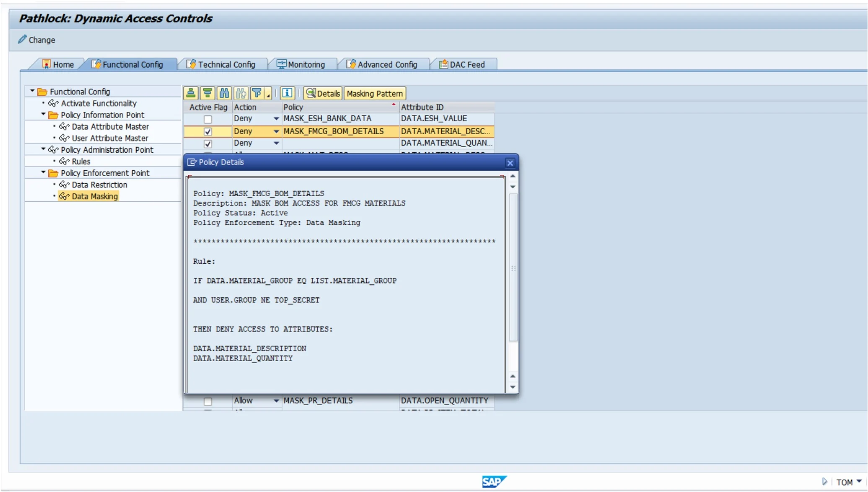Expand the status bar triangle arrow
This screenshot has height=492, width=868.
point(824,482)
